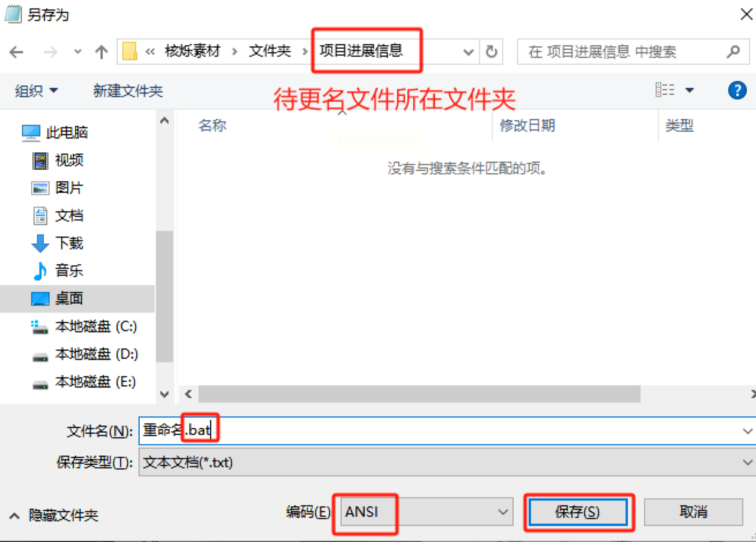
Task: Go up one folder level
Action: coord(102,52)
